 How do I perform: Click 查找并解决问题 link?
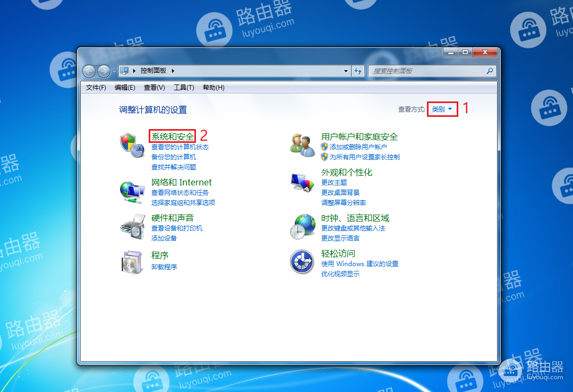(174, 167)
